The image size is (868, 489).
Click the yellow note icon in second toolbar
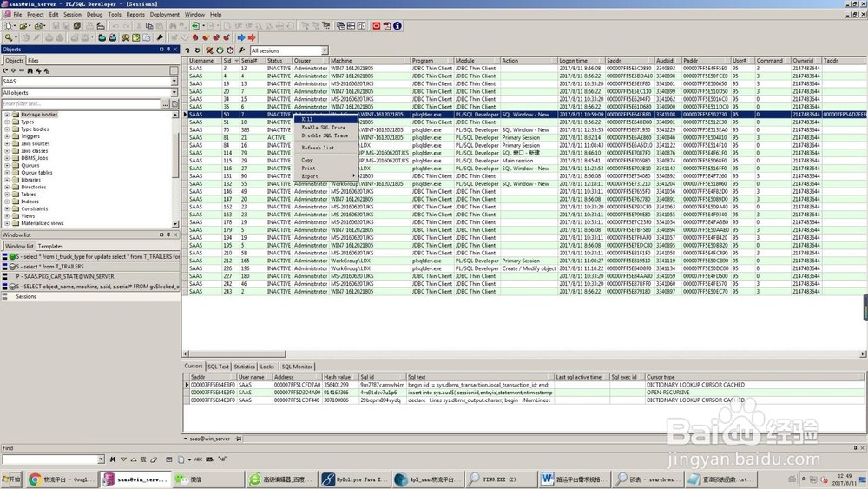coord(136,37)
